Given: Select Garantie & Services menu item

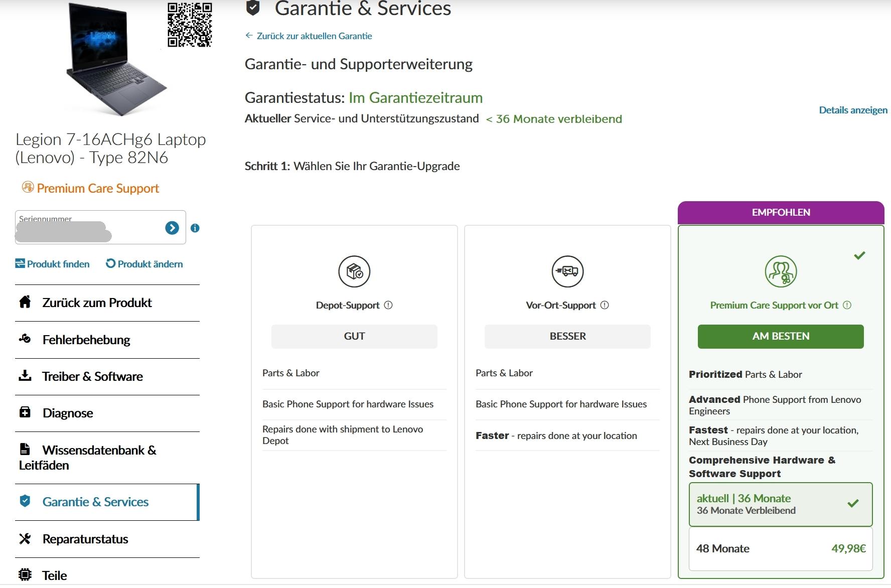Looking at the screenshot, I should click(x=107, y=502).
